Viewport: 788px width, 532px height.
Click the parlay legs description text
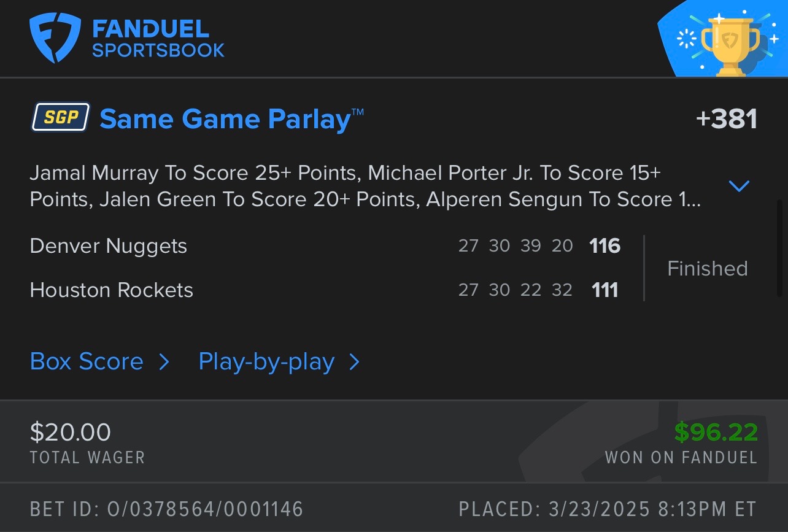pos(365,186)
